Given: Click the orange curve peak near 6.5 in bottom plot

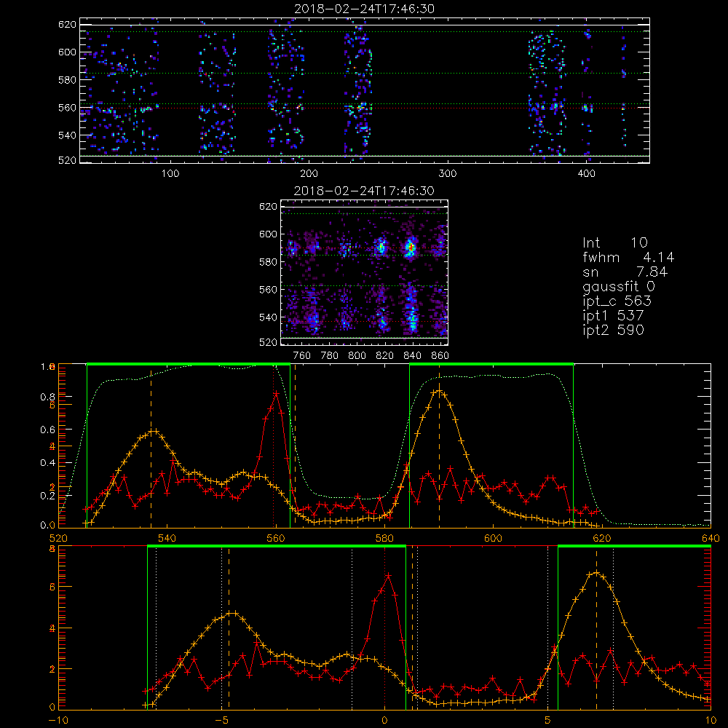Looking at the screenshot, I should tap(597, 573).
